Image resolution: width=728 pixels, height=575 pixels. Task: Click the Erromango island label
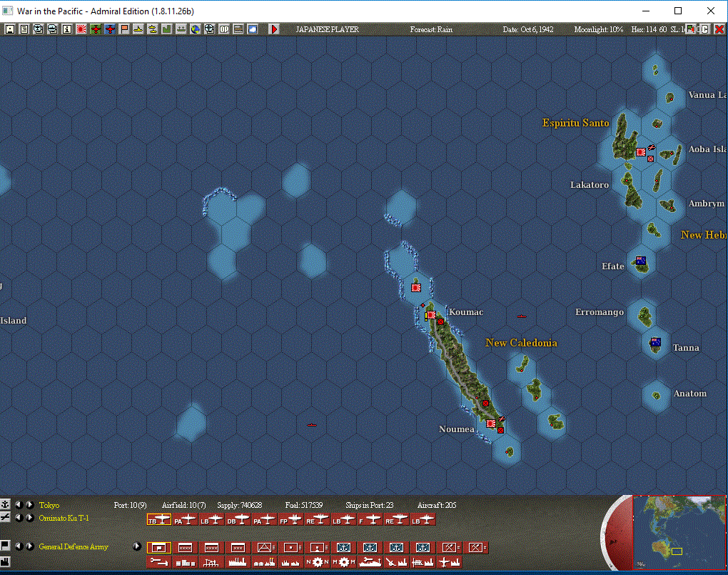pos(600,312)
